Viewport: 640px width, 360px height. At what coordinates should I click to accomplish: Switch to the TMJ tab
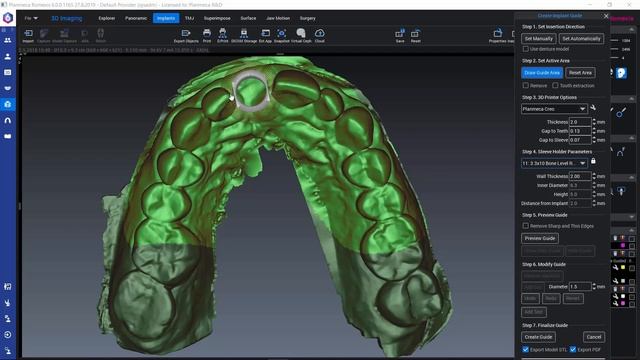[189, 18]
